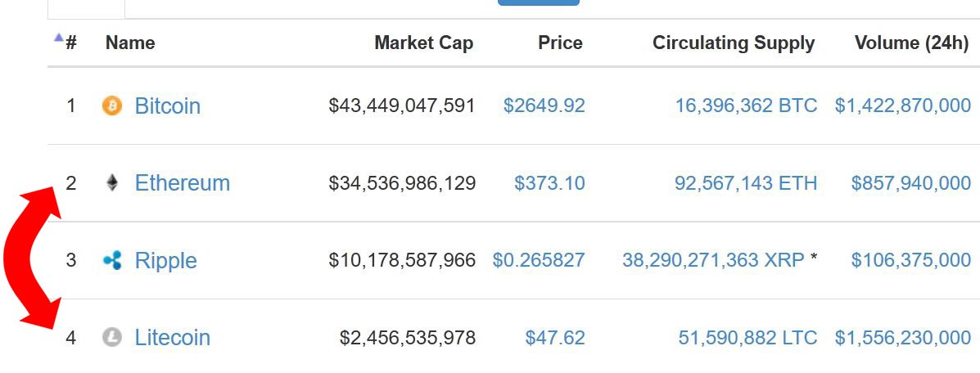Open the Ripple name link
This screenshot has height=373, width=980.
[165, 261]
